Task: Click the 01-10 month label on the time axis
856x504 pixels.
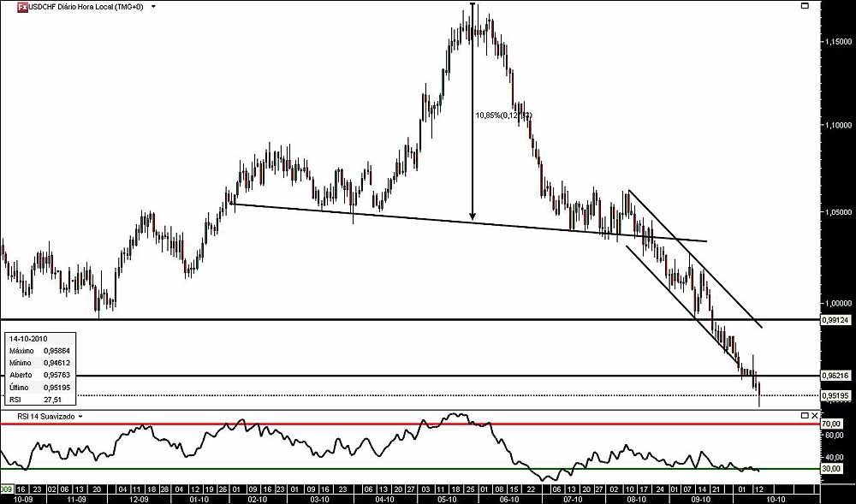Action: [x=198, y=499]
